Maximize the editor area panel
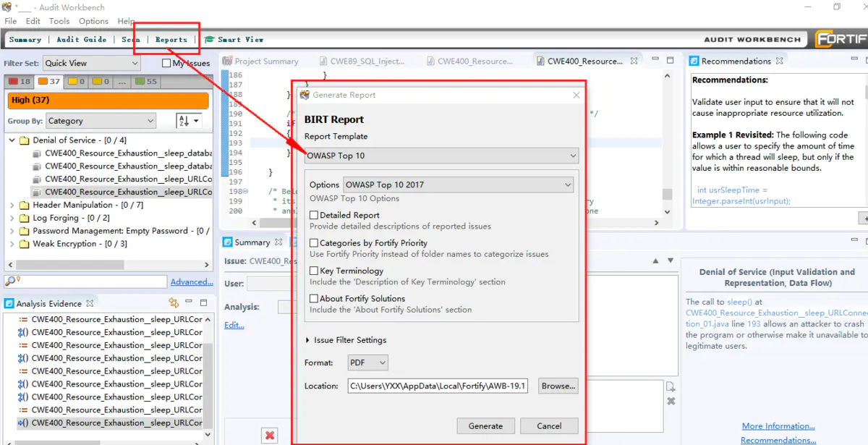 (x=670, y=61)
